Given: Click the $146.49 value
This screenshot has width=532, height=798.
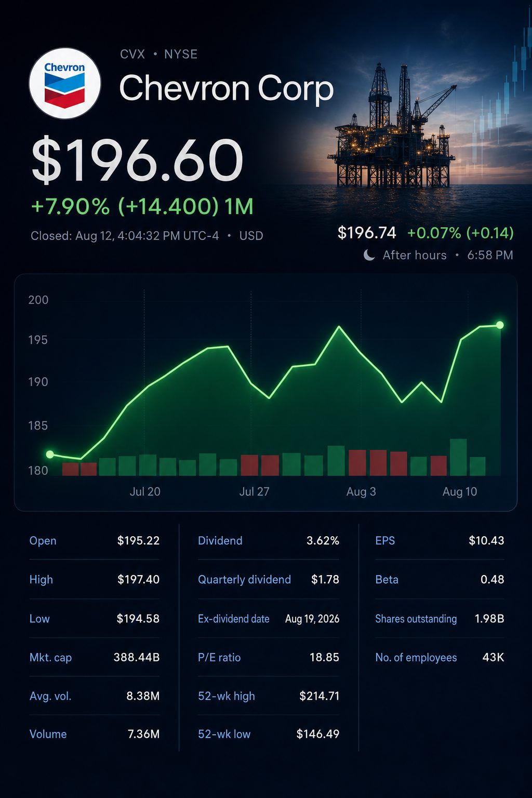Looking at the screenshot, I should coord(318,734).
